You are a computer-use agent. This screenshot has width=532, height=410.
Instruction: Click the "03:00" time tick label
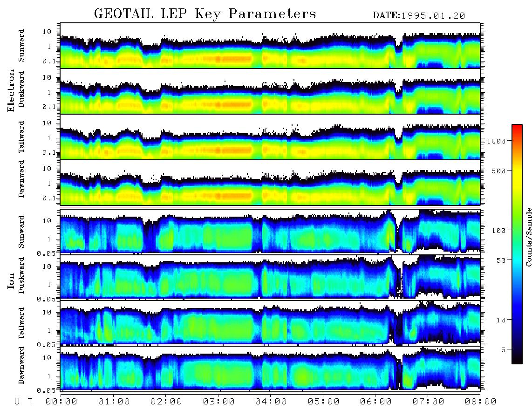[219, 402]
